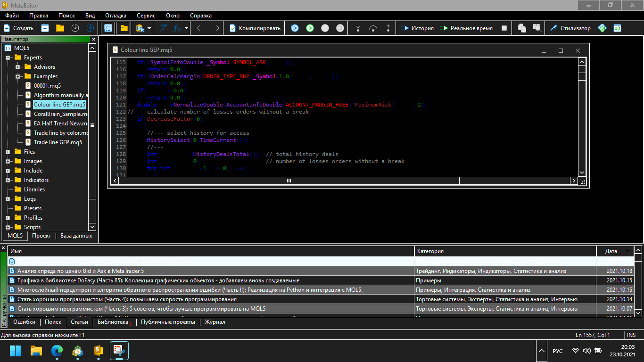The width and height of the screenshot is (644, 362).
Task: Click the VAR insert variable icon
Action: (x=164, y=28)
